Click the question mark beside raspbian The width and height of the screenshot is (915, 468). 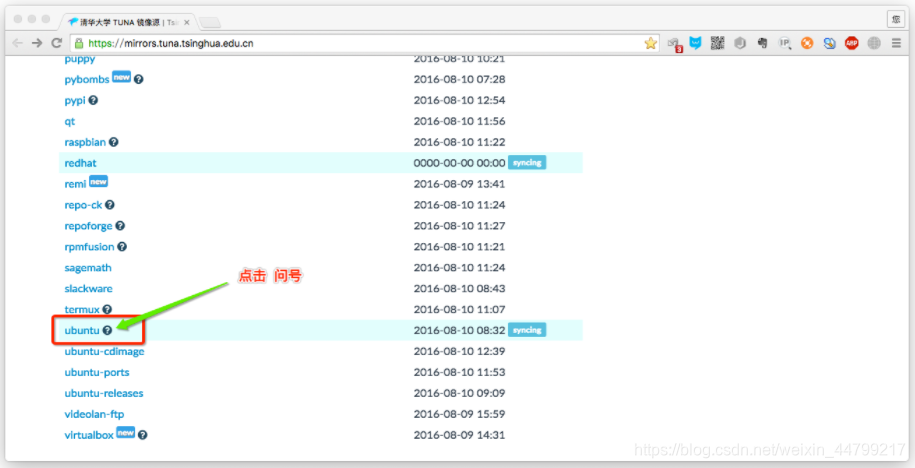(114, 142)
